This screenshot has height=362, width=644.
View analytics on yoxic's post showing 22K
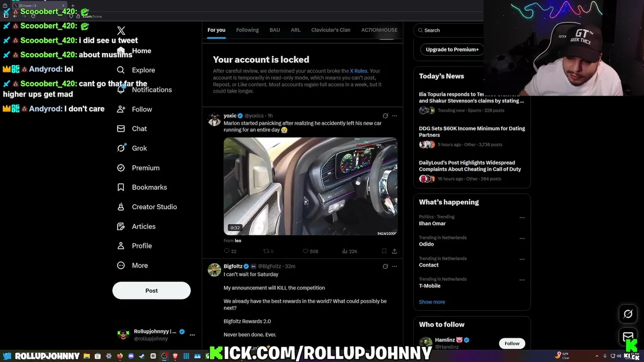click(350, 251)
